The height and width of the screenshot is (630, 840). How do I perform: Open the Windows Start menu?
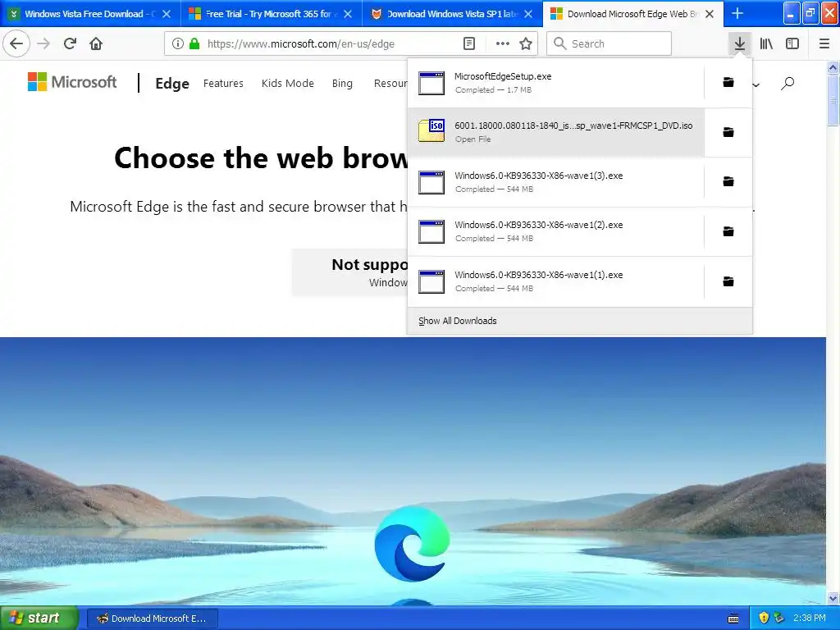[39, 618]
